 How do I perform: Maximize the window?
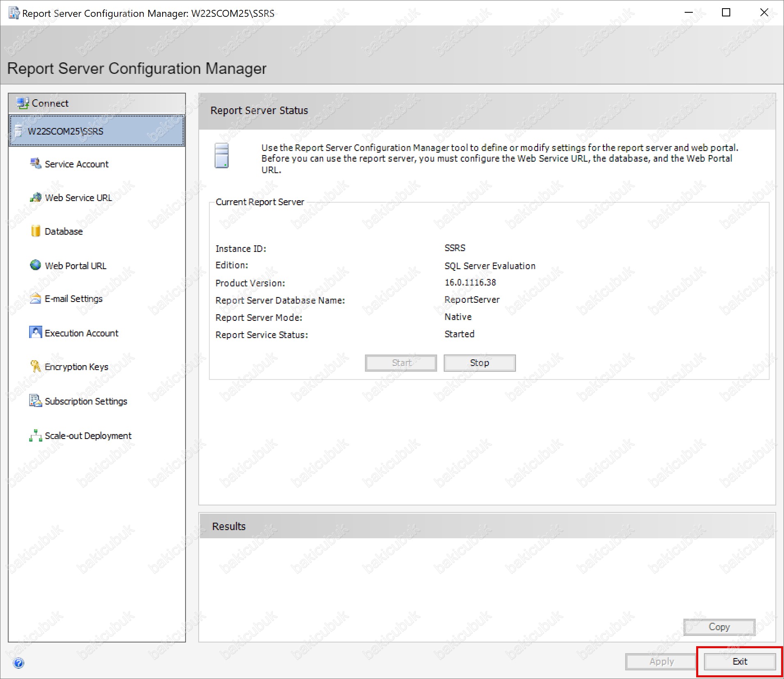[x=726, y=13]
